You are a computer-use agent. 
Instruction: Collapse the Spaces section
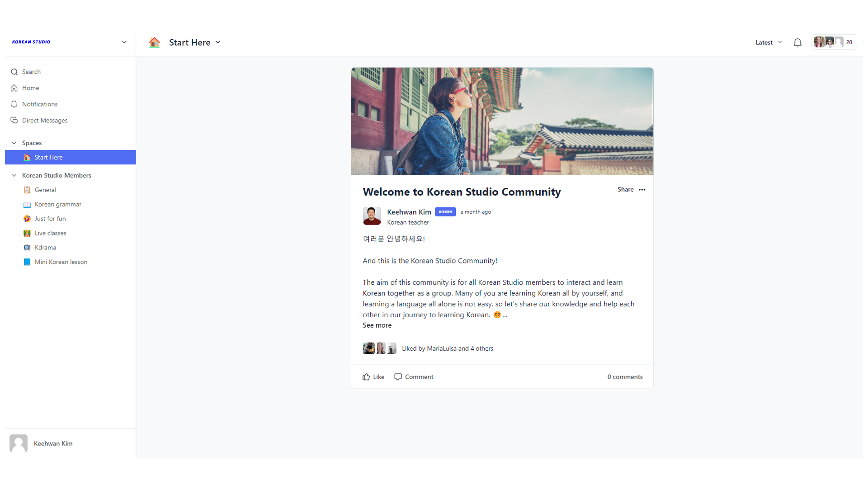(x=14, y=143)
